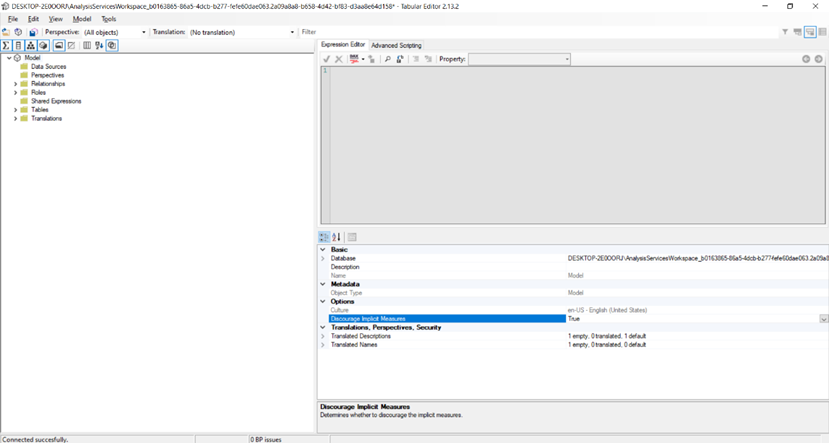The width and height of the screenshot is (829, 443).
Task: Click the Model root icon
Action: (17, 58)
